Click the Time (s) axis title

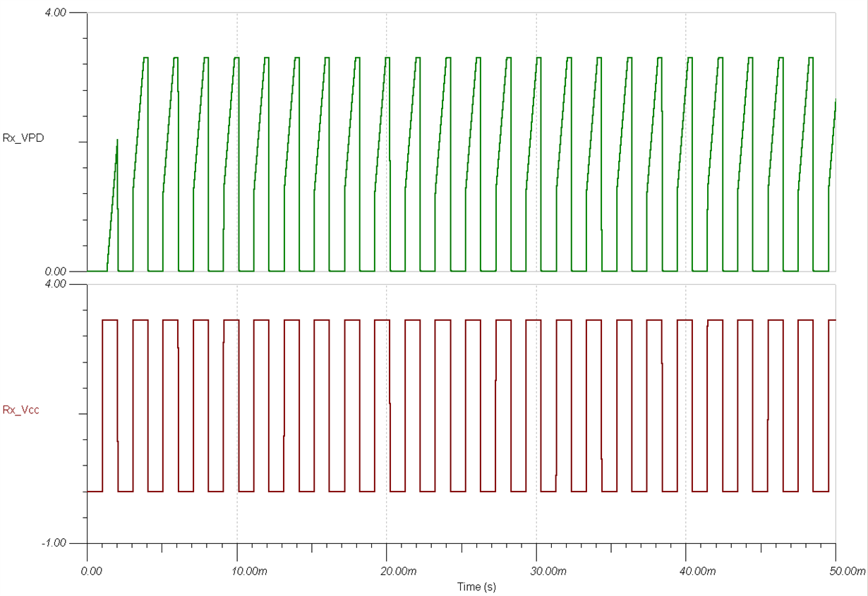(x=475, y=585)
